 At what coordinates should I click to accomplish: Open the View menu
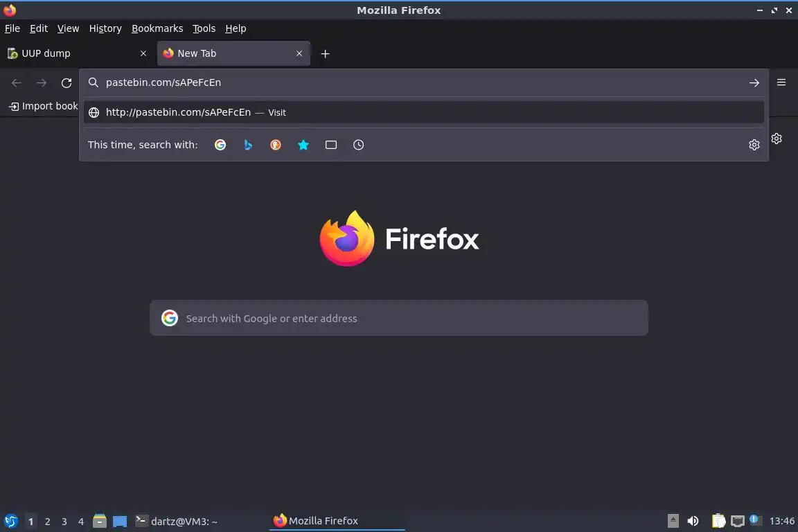(x=68, y=28)
